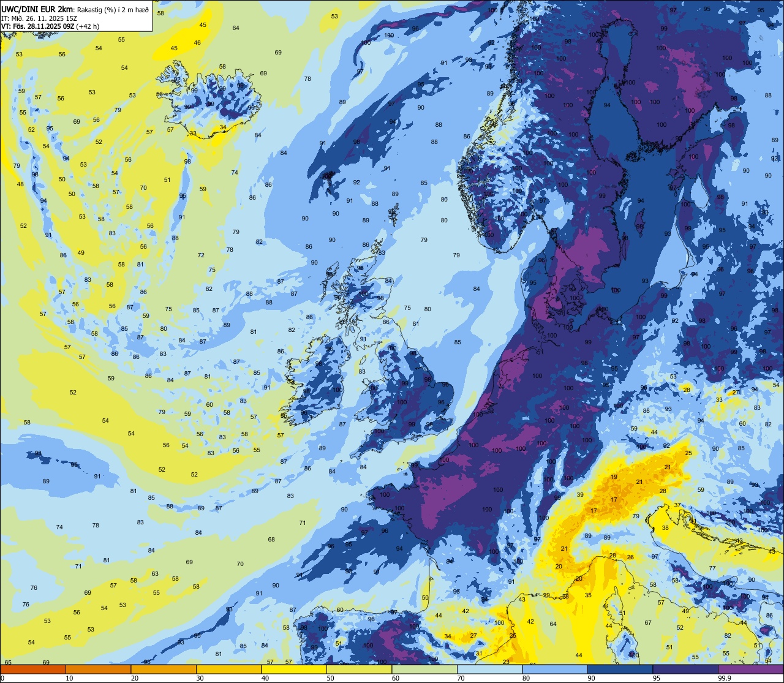Click the humidity value '35' over the Mediterranean
The width and height of the screenshot is (784, 683).
coord(588,595)
